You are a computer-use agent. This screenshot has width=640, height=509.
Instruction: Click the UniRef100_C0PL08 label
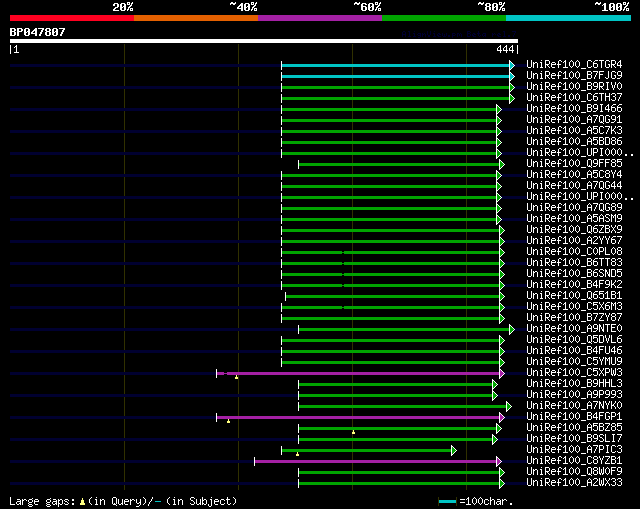tap(574, 252)
